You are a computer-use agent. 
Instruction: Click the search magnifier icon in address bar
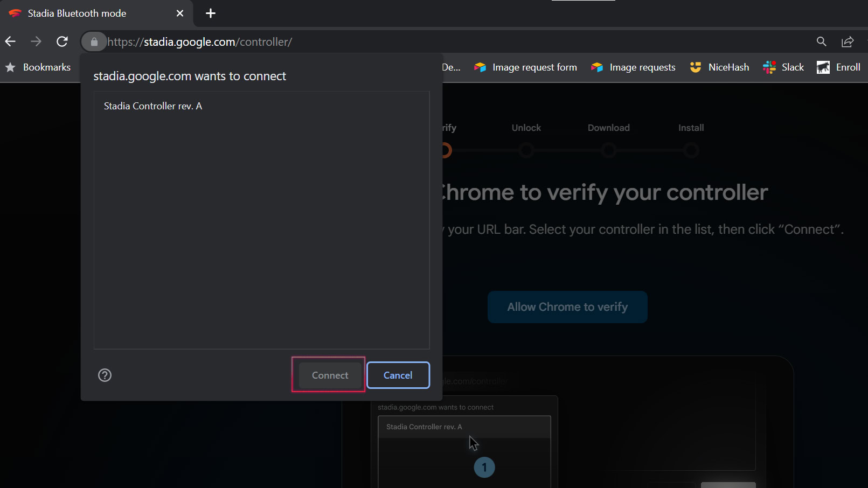[821, 41]
